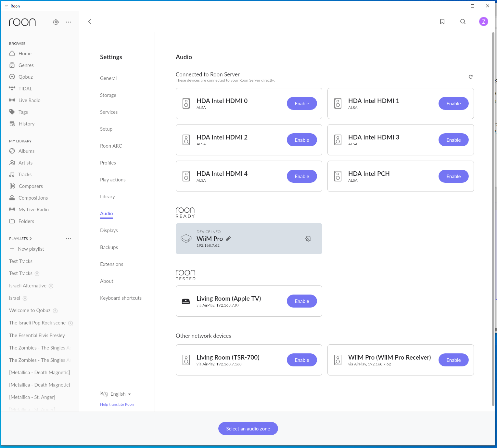Open Keyboard shortcuts settings tab

pyautogui.click(x=121, y=298)
